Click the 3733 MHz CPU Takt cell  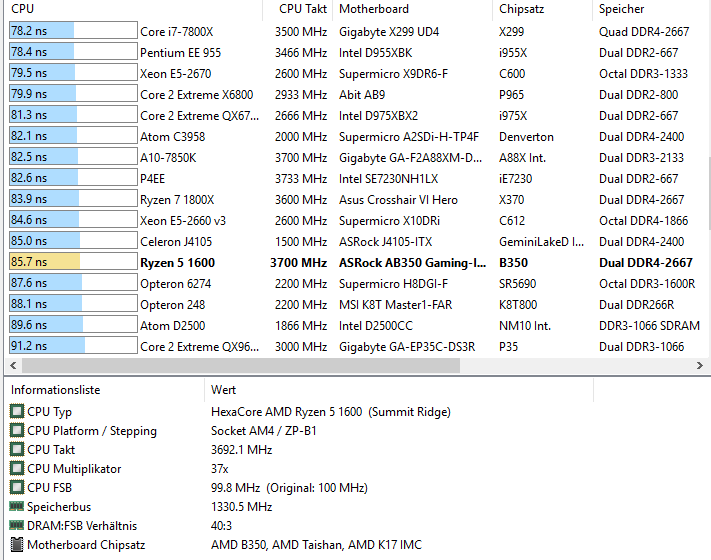point(301,179)
